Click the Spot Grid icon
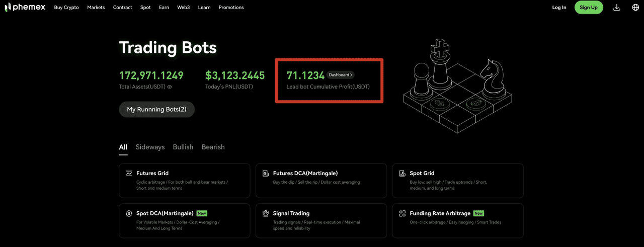The width and height of the screenshot is (644, 247). point(403,174)
